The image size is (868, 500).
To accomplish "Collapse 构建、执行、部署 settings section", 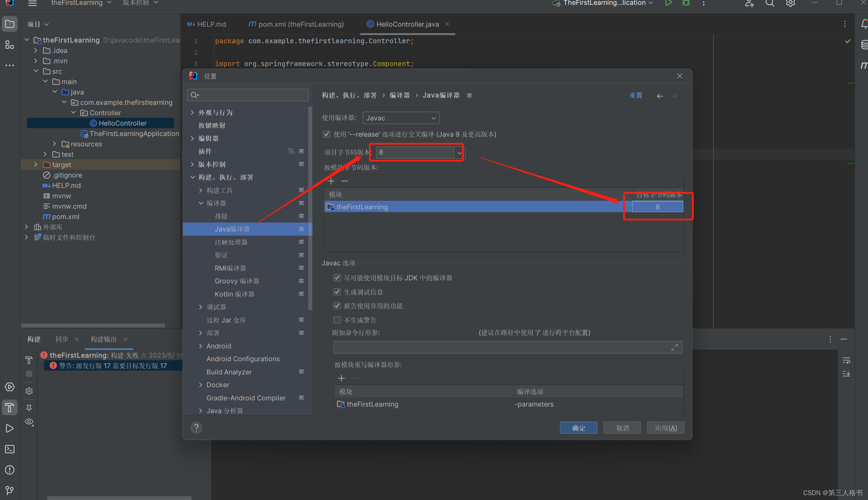I will pos(193,177).
